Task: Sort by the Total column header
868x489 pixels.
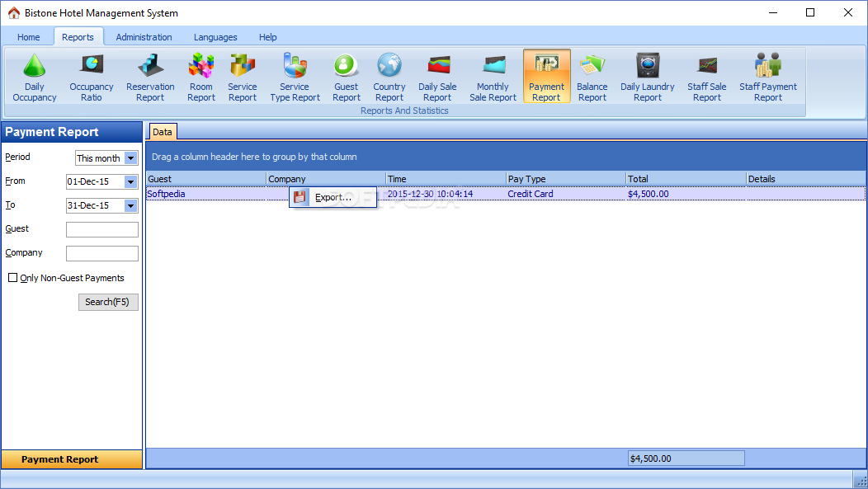Action: [x=686, y=179]
